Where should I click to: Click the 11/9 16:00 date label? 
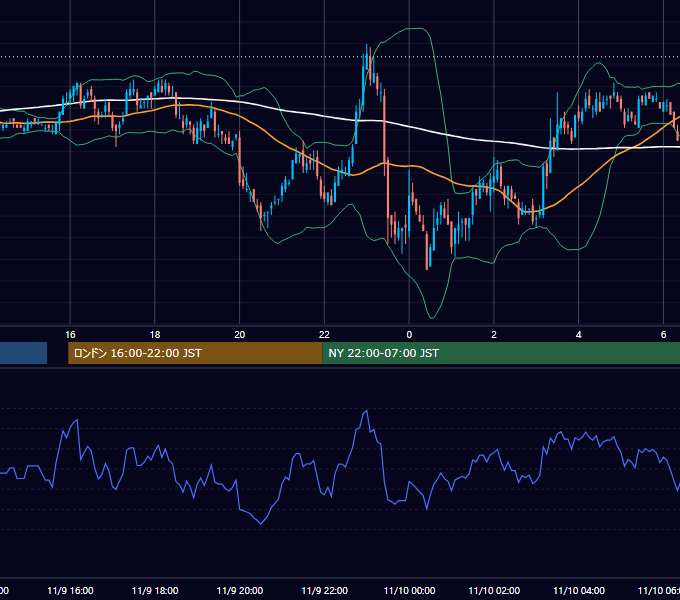(70, 590)
